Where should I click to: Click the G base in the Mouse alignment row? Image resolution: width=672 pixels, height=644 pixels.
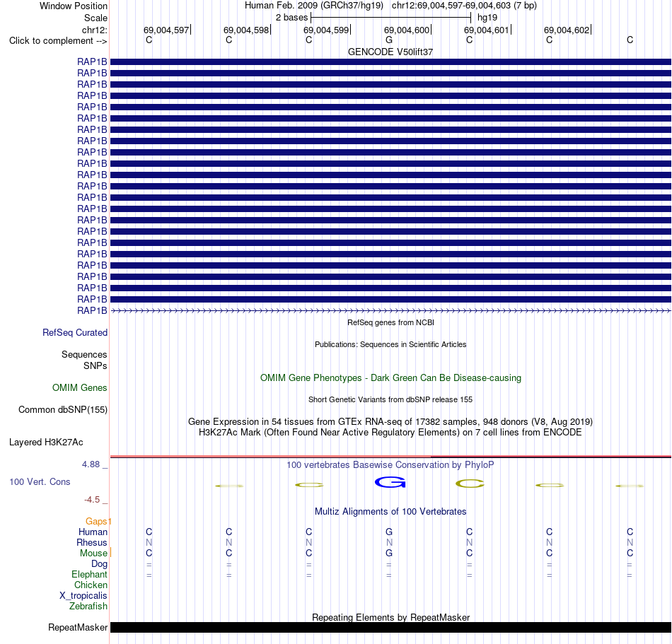tap(389, 554)
